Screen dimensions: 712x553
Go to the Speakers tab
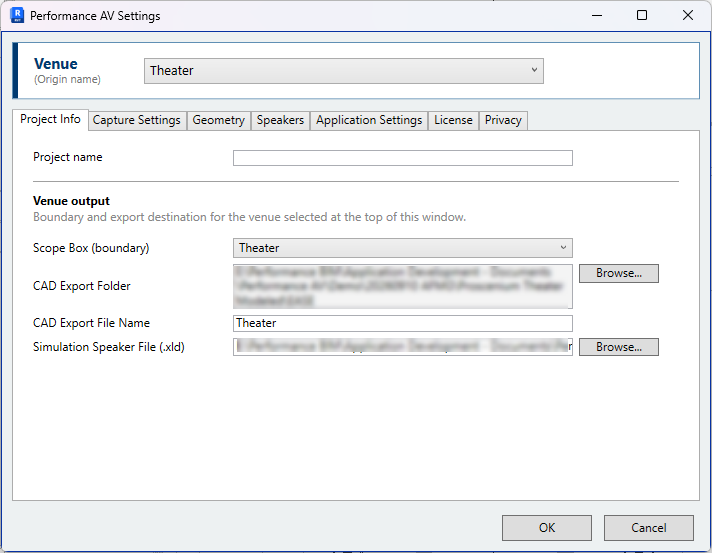pos(280,120)
